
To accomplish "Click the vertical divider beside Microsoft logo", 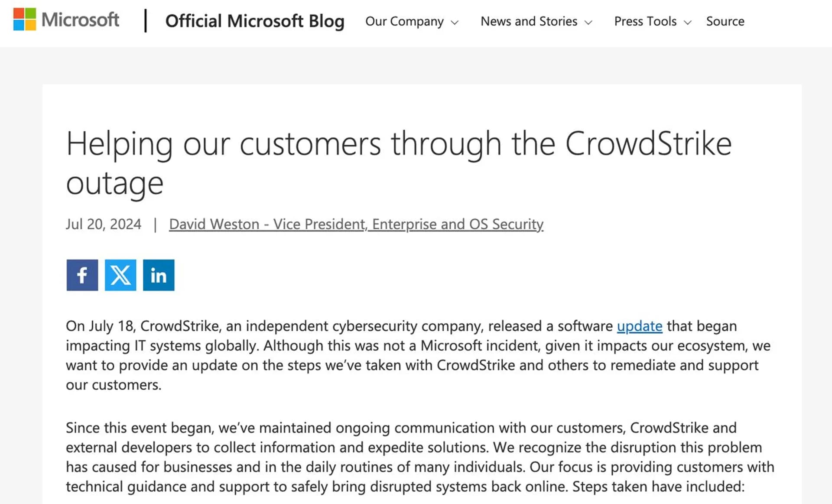I will pyautogui.click(x=146, y=21).
